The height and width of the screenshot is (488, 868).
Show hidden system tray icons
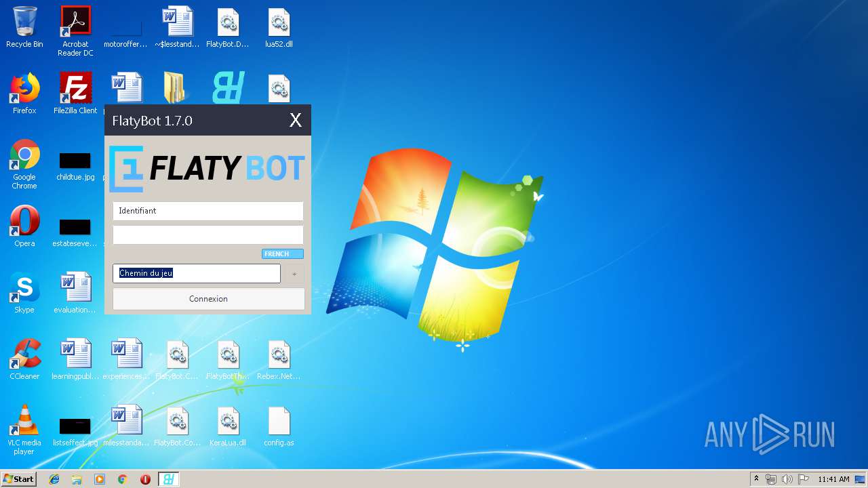(756, 479)
